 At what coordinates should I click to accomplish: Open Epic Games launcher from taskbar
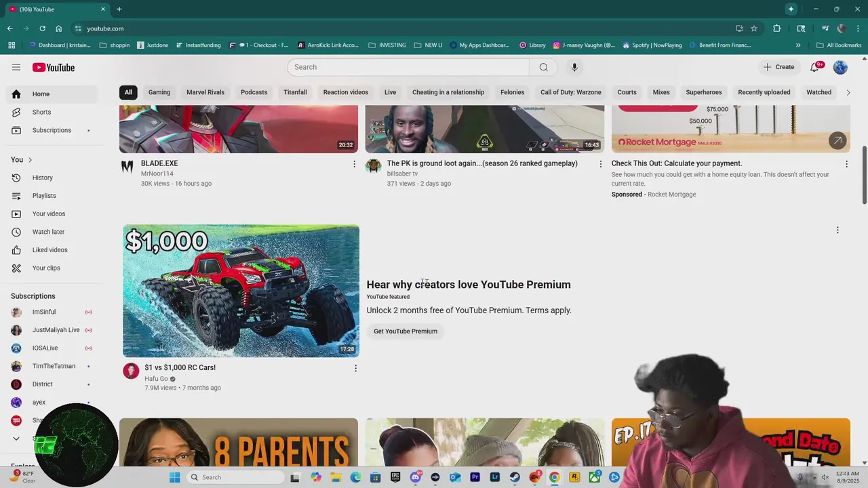point(395,477)
